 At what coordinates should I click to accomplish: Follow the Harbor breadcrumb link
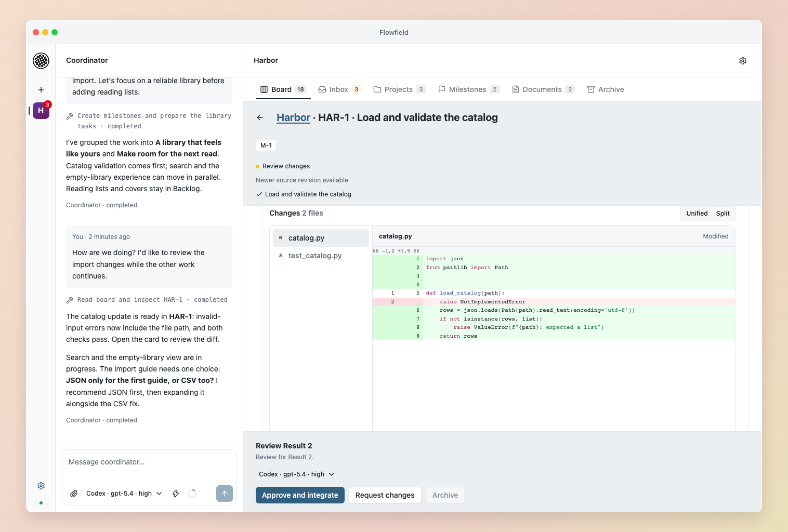[293, 118]
